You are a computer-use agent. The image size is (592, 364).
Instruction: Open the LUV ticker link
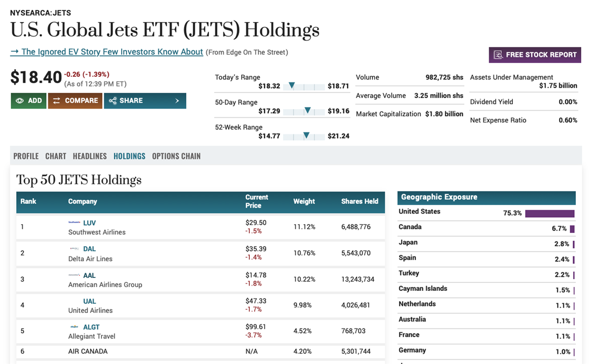coord(89,223)
